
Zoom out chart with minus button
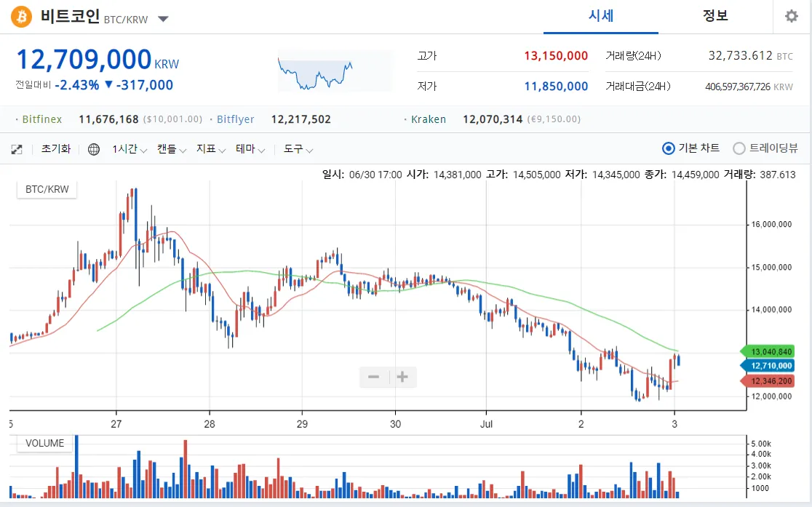[x=374, y=377]
